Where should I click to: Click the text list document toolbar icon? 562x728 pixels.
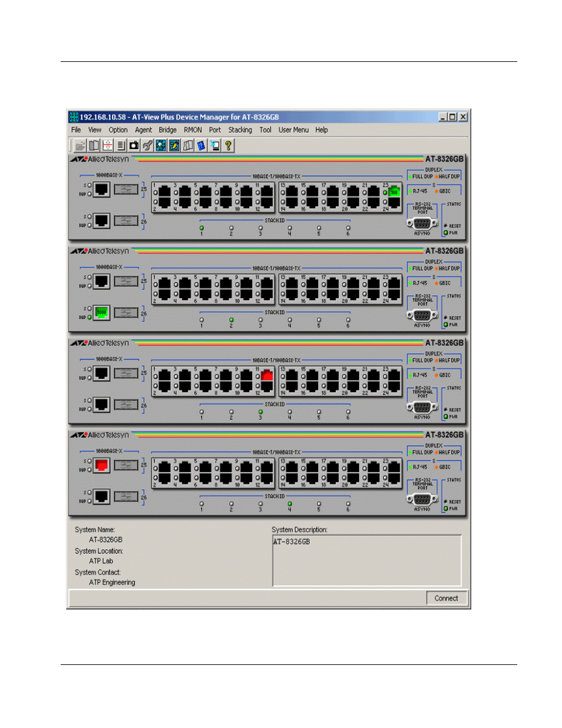121,145
